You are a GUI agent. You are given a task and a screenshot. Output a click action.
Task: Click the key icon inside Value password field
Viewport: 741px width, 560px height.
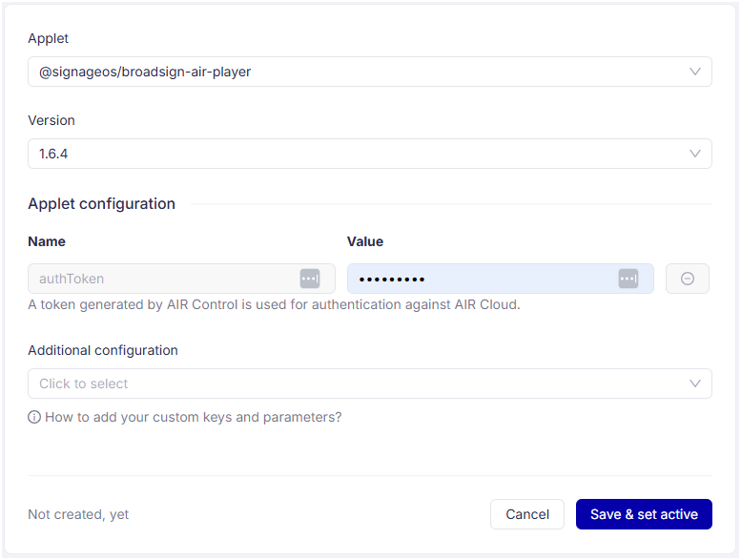(x=628, y=279)
